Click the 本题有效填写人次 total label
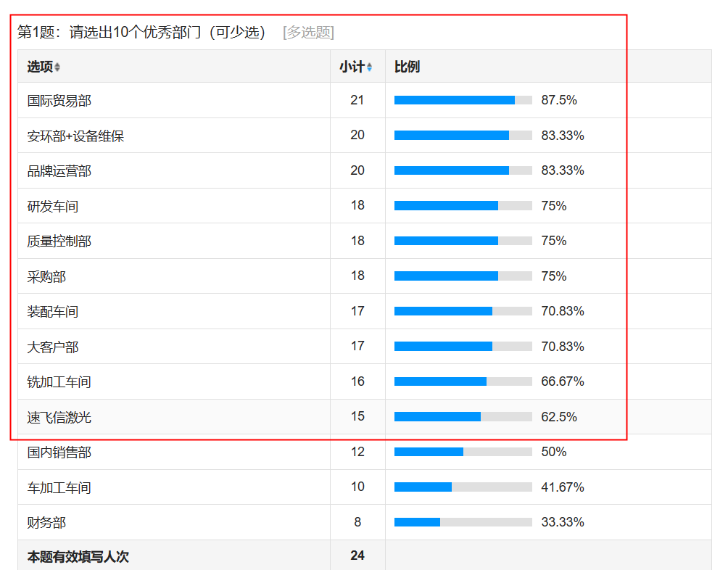 coord(78,557)
